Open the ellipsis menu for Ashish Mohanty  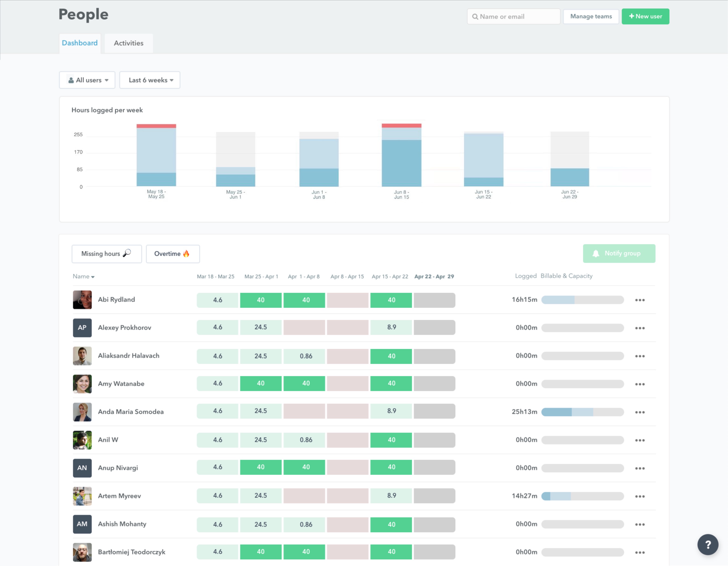point(641,524)
